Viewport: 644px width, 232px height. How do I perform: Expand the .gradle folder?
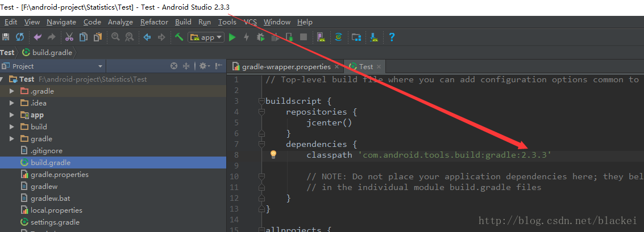pyautogui.click(x=12, y=91)
